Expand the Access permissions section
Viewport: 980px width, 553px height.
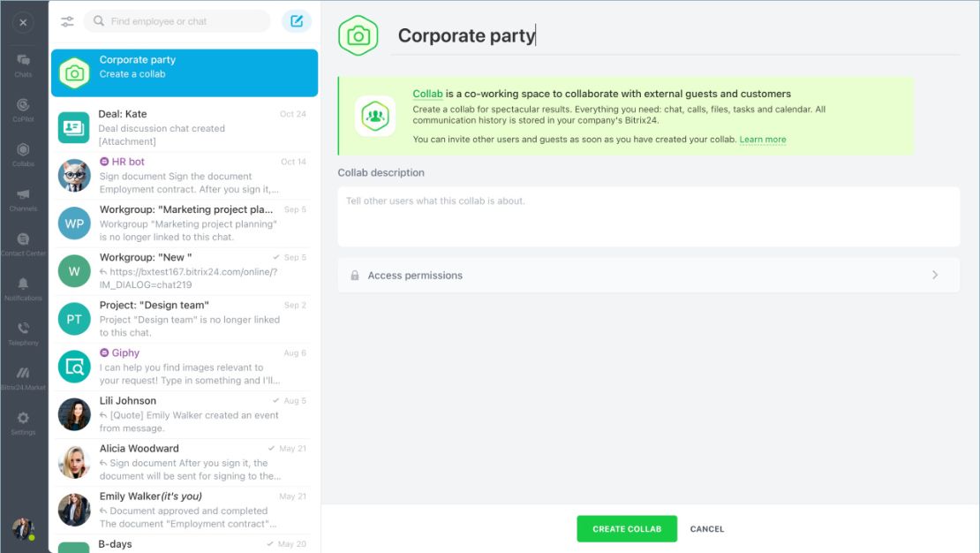[x=649, y=276]
